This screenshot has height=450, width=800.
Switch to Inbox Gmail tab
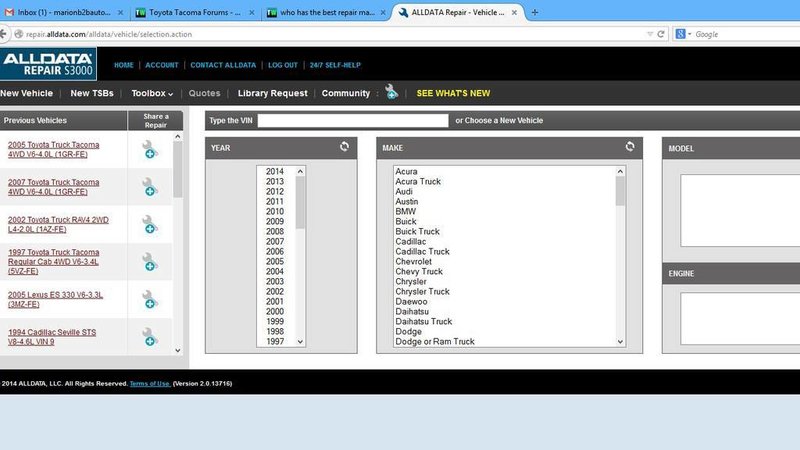(64, 12)
